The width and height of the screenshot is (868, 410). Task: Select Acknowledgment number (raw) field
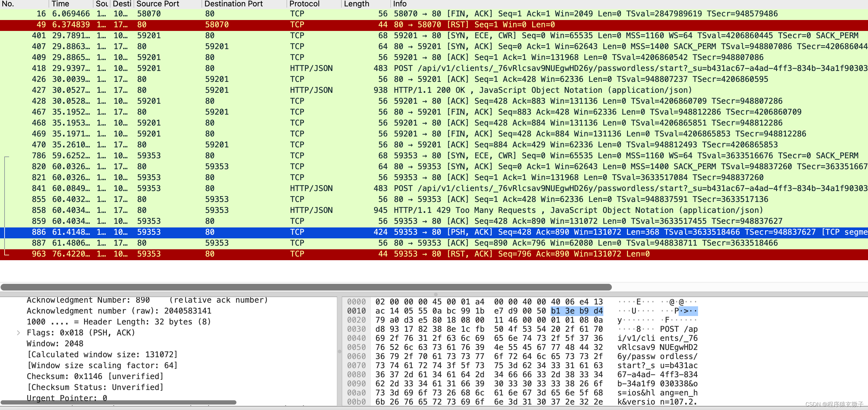click(119, 311)
